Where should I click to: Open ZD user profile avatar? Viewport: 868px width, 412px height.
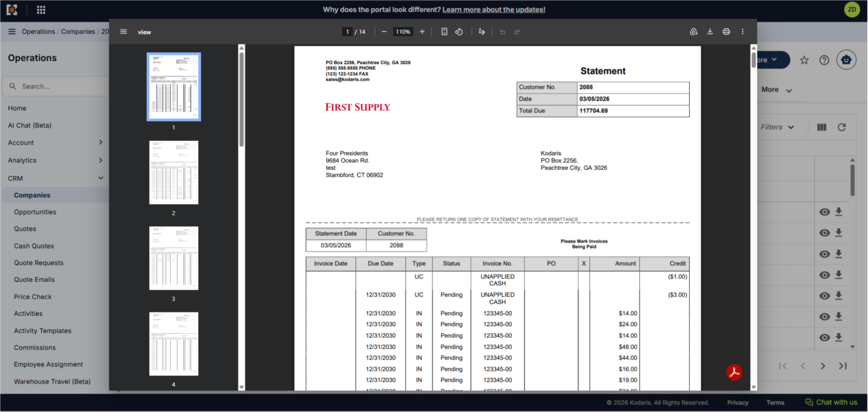coord(852,9)
